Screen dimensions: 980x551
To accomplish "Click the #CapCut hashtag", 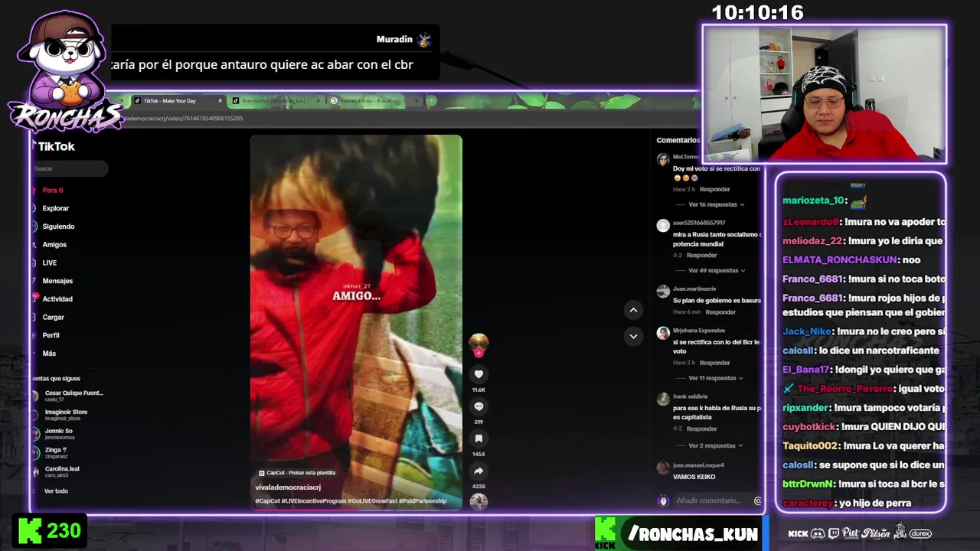I will (x=267, y=501).
